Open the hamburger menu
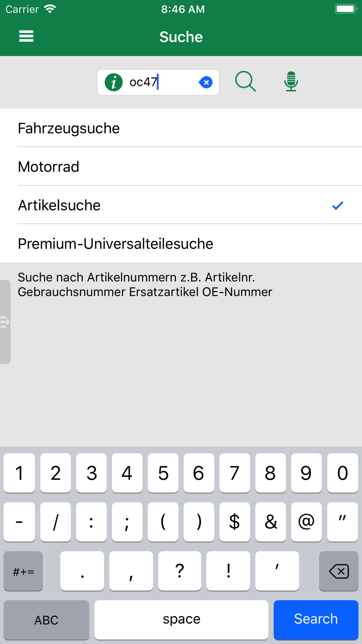 26,36
